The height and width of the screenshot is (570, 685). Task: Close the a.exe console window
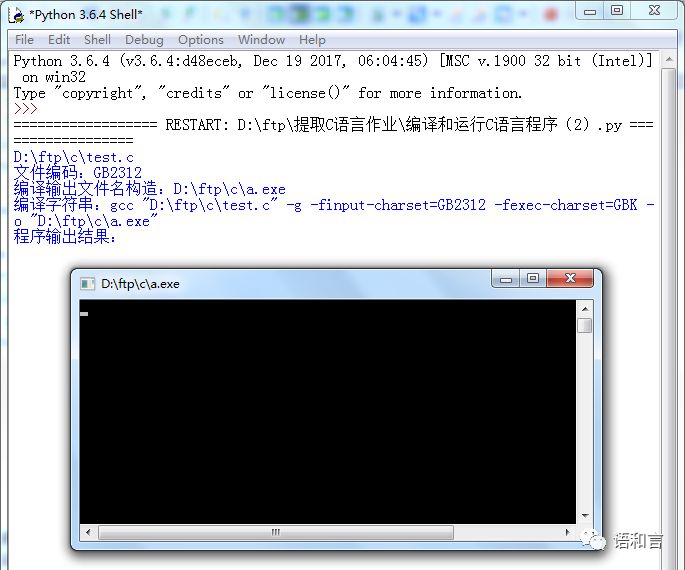coord(570,279)
